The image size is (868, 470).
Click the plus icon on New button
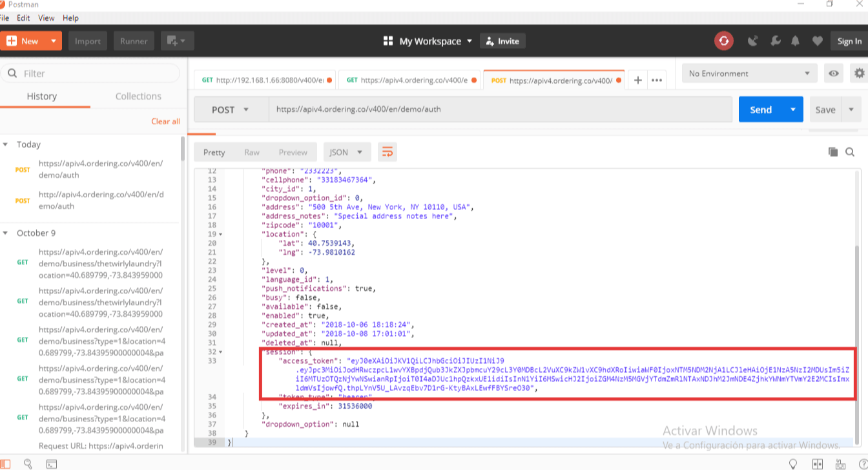coord(12,41)
